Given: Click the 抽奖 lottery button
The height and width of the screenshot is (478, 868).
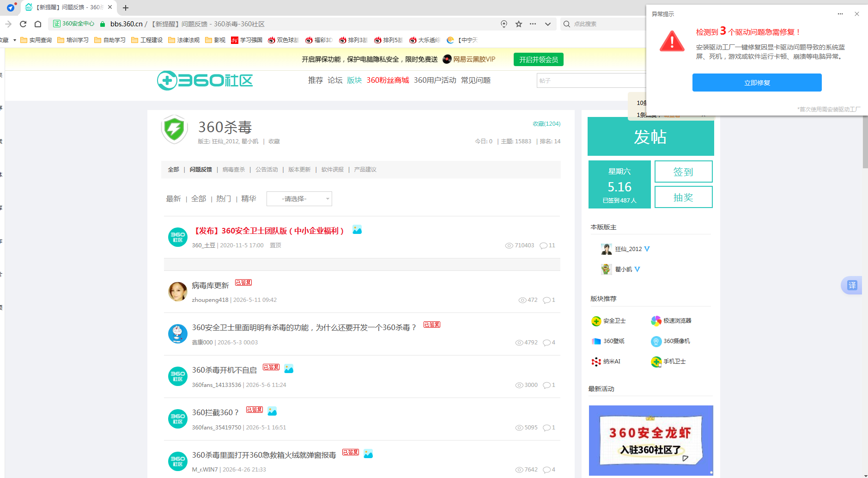Looking at the screenshot, I should pos(683,197).
